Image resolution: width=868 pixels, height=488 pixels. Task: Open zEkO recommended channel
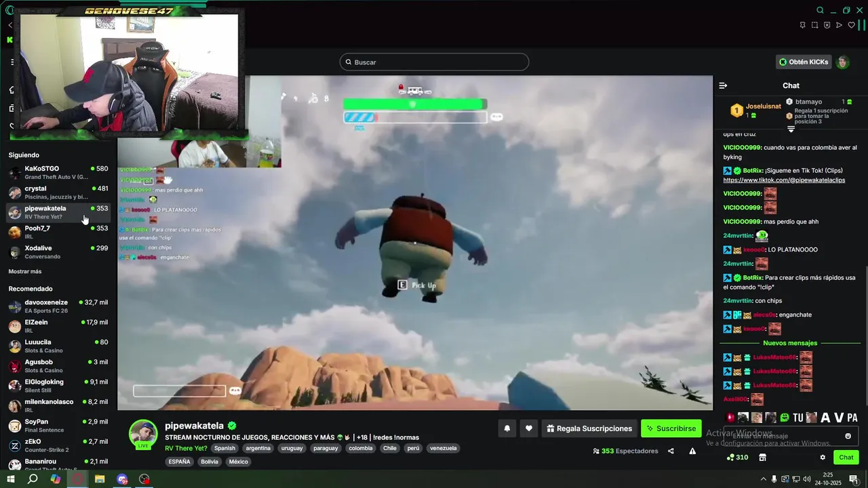click(x=58, y=445)
